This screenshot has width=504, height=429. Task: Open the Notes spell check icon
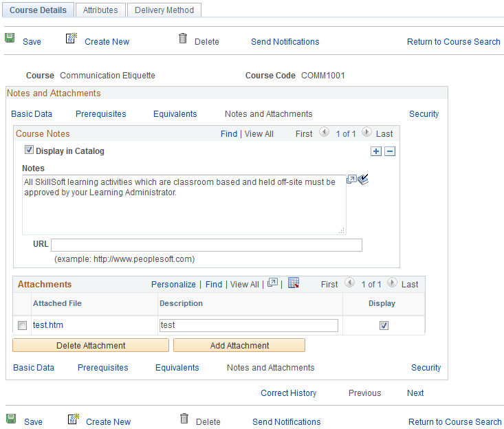click(364, 179)
